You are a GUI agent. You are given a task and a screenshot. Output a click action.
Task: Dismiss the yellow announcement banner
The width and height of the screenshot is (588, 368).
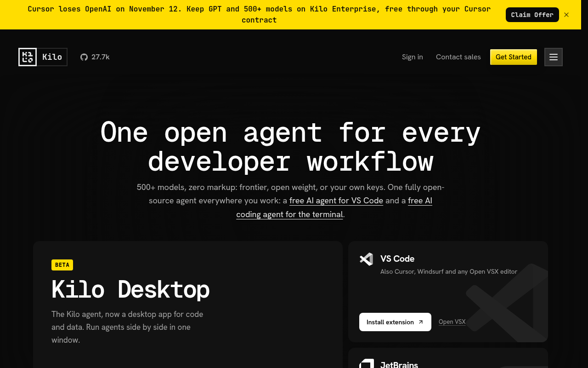click(566, 15)
